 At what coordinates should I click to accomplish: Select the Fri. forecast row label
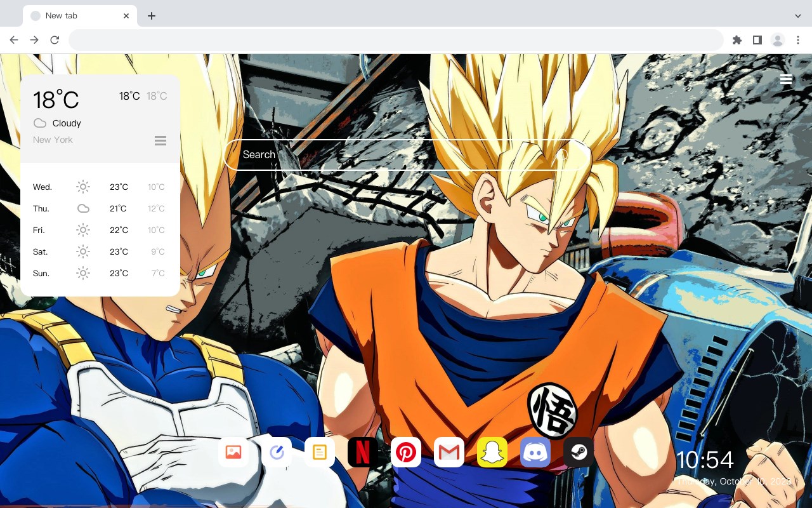(39, 230)
